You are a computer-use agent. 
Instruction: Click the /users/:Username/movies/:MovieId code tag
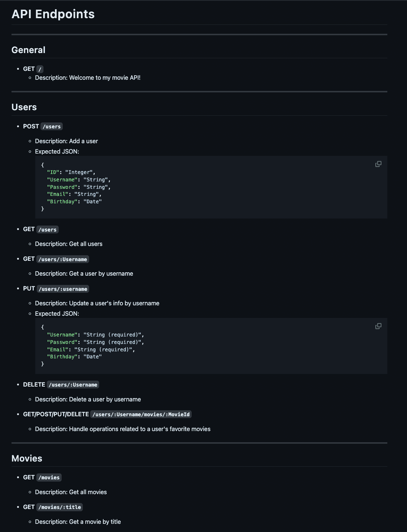[141, 414]
